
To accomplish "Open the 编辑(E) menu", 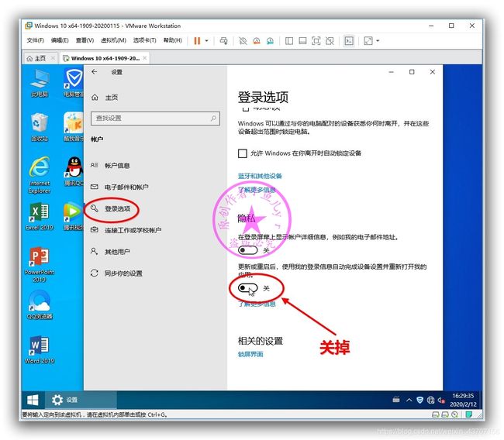I will pos(60,40).
